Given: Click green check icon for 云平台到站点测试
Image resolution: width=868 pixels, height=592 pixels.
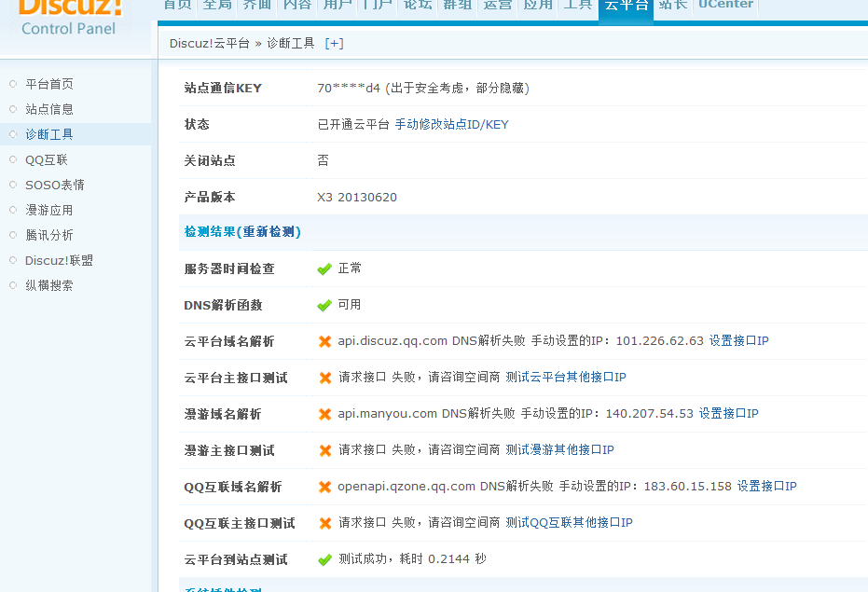Looking at the screenshot, I should (x=325, y=560).
